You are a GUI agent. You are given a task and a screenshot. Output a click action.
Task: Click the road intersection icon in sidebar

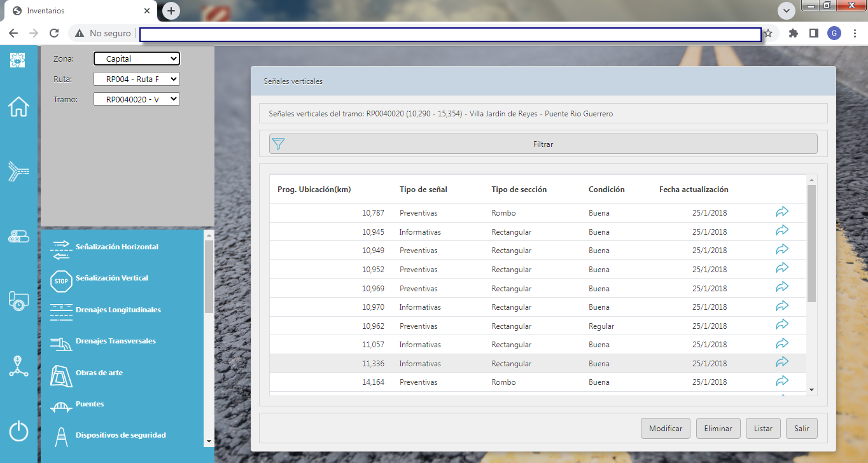coord(18,171)
